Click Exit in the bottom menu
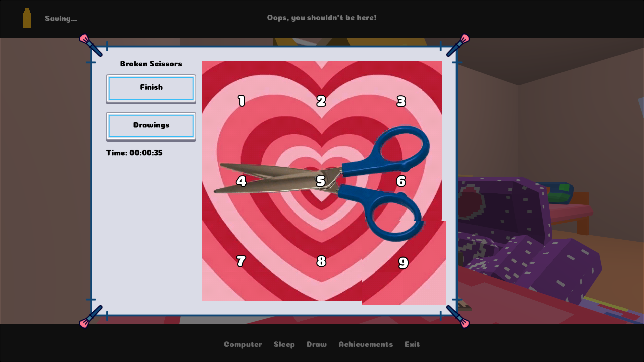Viewport: 644px width, 362px height. (412, 344)
